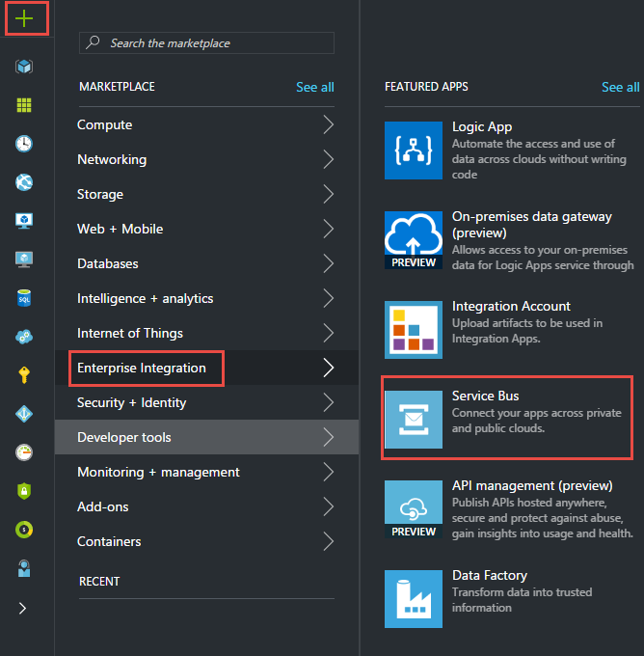Image resolution: width=644 pixels, height=656 pixels.
Task: Select Storage category
Action: click(206, 194)
